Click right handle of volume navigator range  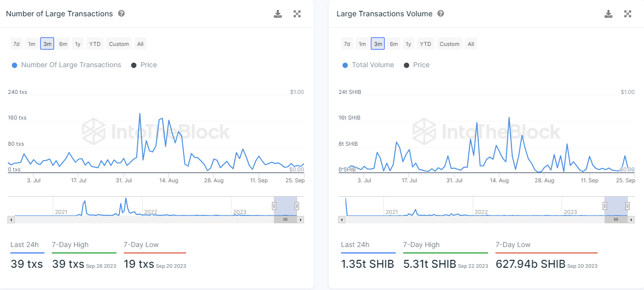[627, 206]
